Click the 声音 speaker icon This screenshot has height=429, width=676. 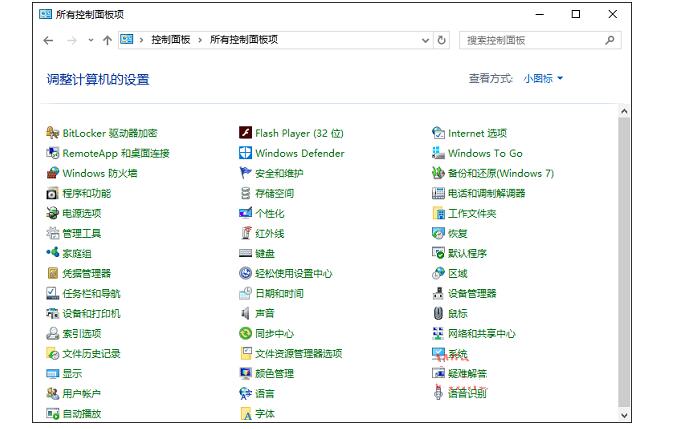(245, 313)
